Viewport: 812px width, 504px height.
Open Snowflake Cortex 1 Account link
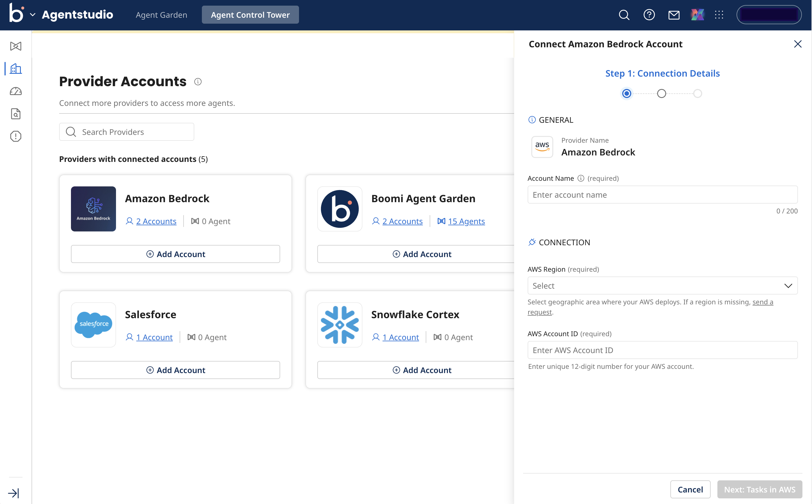click(400, 337)
